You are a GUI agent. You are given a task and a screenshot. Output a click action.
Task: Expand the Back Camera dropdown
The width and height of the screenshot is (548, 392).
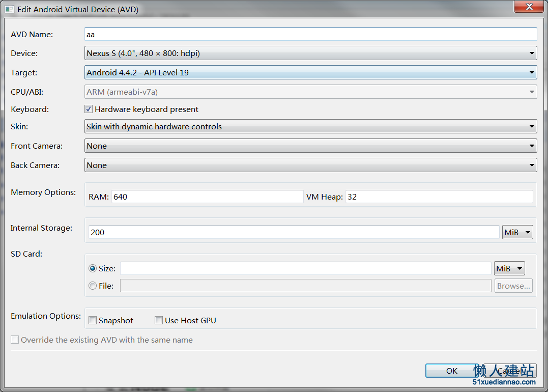point(310,165)
